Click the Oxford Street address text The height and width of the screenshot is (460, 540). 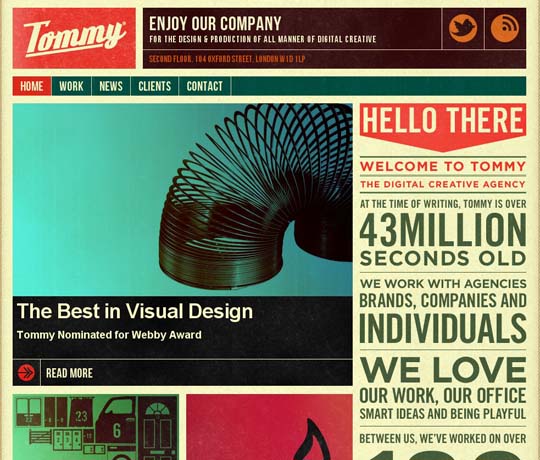pos(227,59)
